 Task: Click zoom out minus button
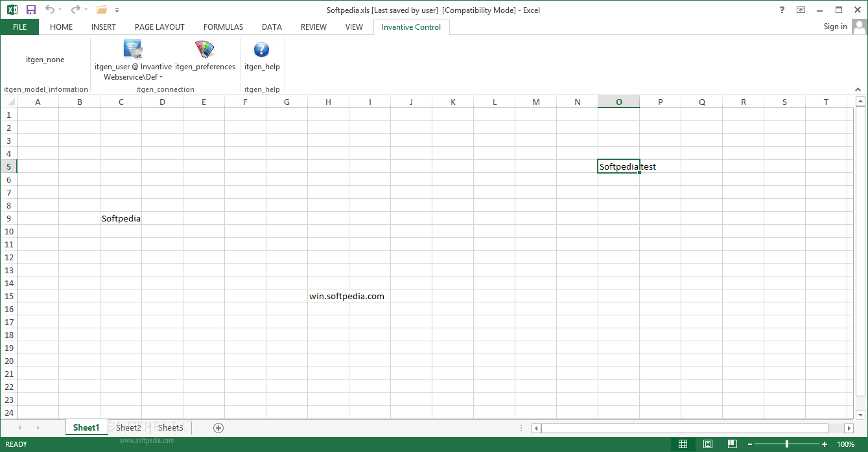pyautogui.click(x=749, y=444)
